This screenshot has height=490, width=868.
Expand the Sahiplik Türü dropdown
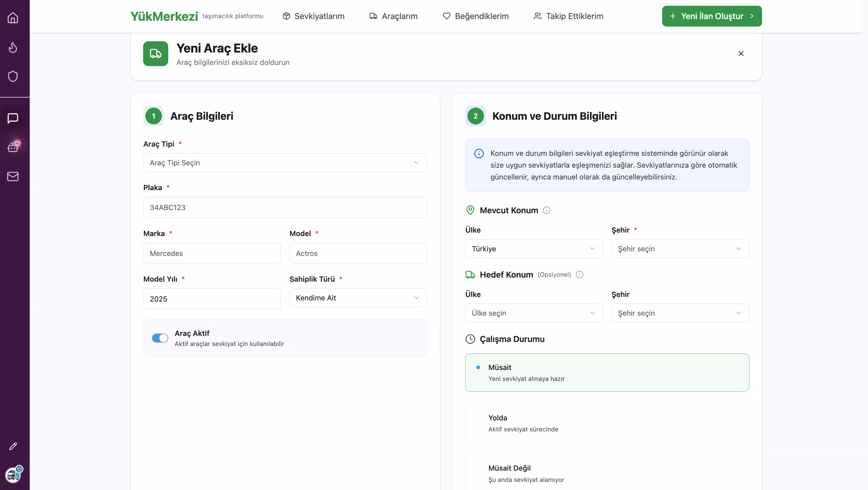[358, 298]
